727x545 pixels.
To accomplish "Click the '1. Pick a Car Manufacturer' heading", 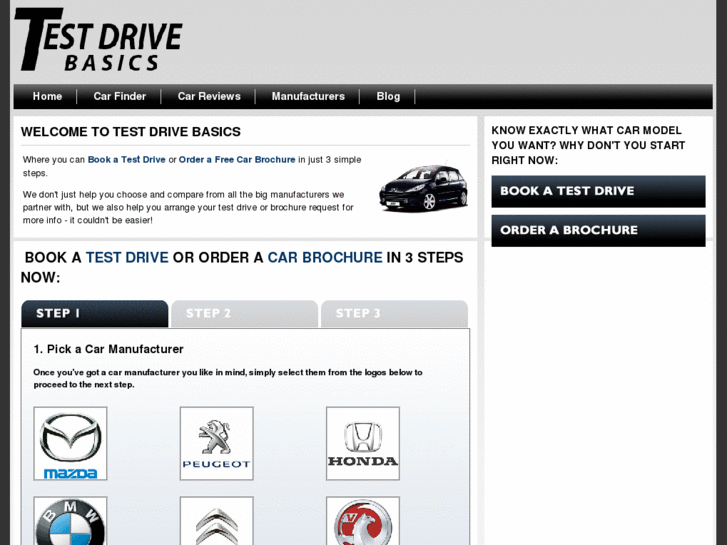I will pyautogui.click(x=108, y=349).
